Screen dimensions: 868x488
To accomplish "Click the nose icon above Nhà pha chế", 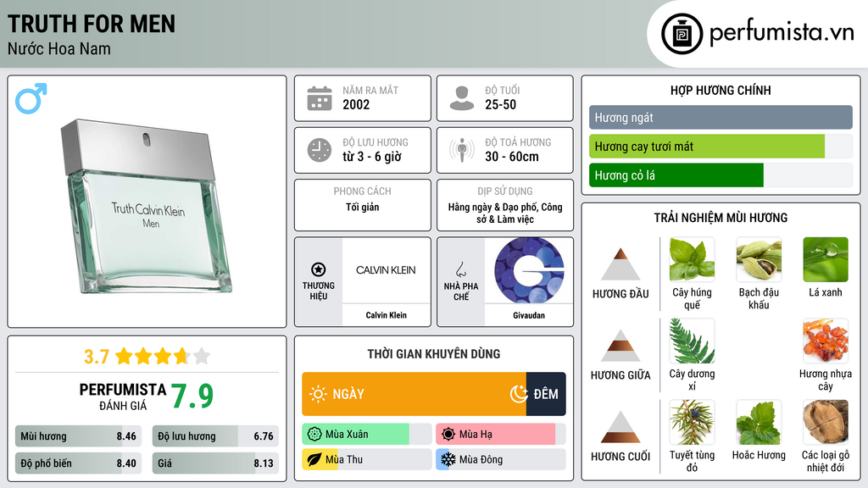I will pyautogui.click(x=460, y=269).
